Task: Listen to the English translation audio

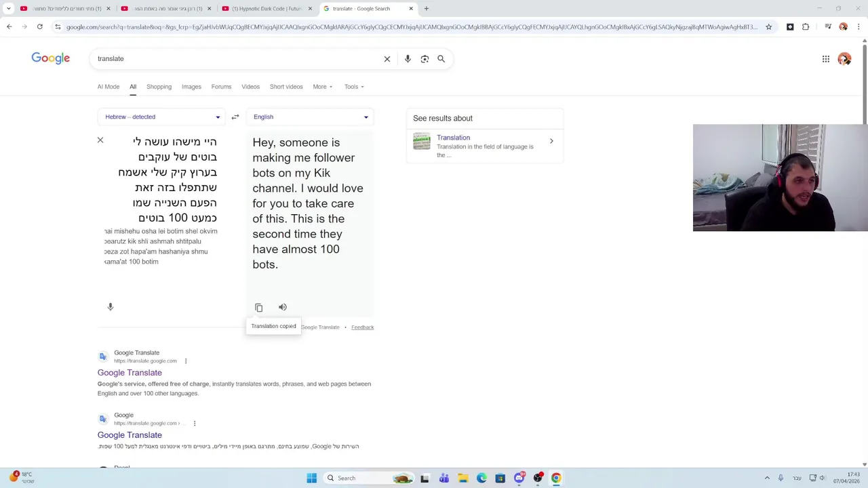Action: (283, 307)
